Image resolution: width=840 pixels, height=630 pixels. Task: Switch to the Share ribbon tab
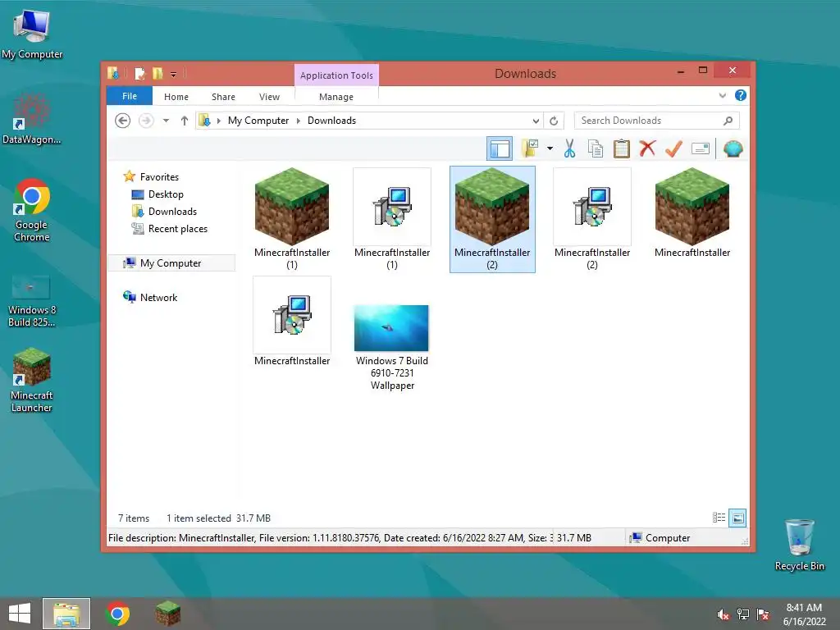click(223, 97)
